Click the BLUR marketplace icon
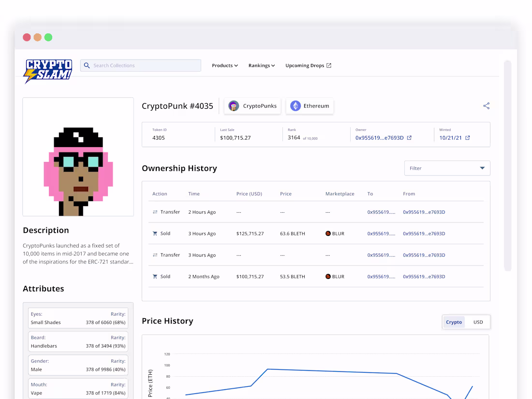This screenshot has width=532, height=399. tap(328, 233)
